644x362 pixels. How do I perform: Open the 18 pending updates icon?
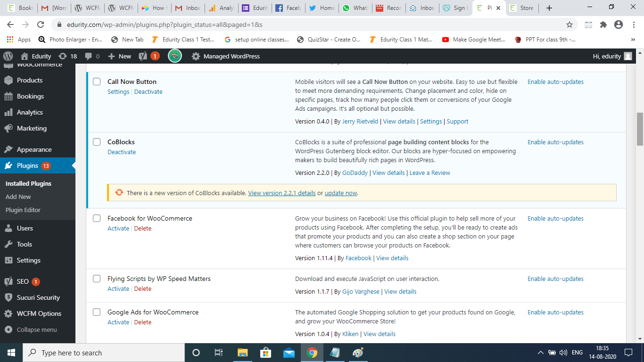click(x=67, y=56)
